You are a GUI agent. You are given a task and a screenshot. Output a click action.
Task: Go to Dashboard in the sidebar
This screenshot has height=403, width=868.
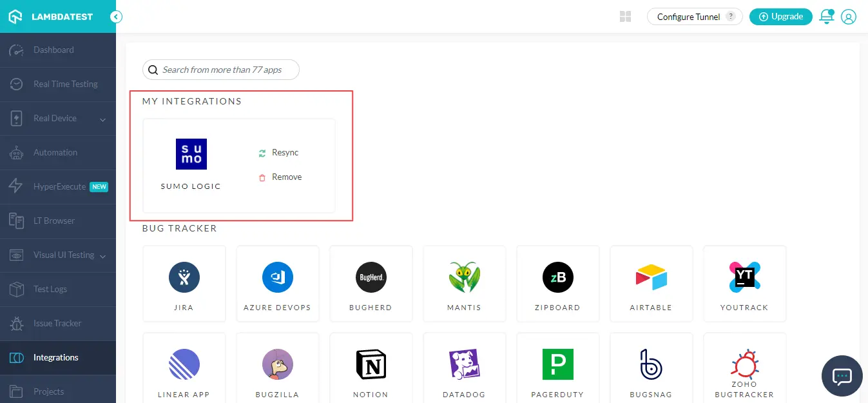coord(53,50)
